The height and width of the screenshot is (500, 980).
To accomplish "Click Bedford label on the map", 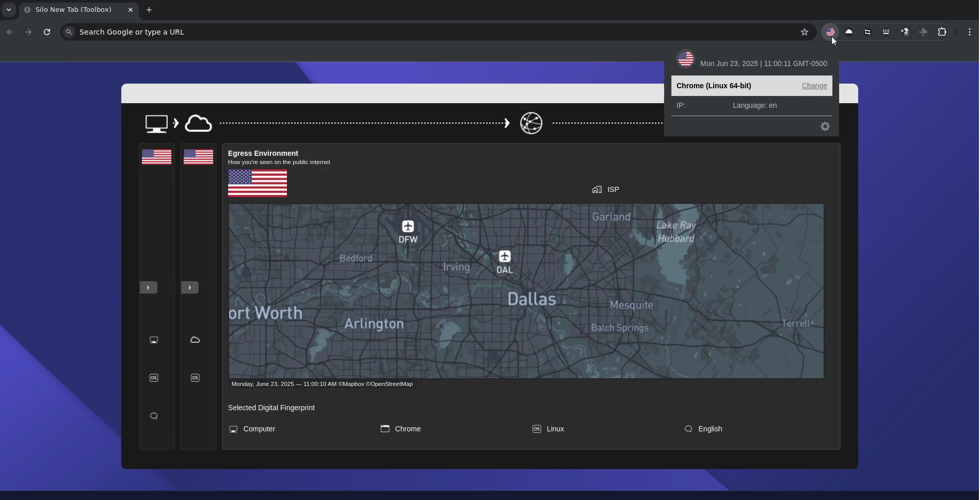I will (356, 258).
